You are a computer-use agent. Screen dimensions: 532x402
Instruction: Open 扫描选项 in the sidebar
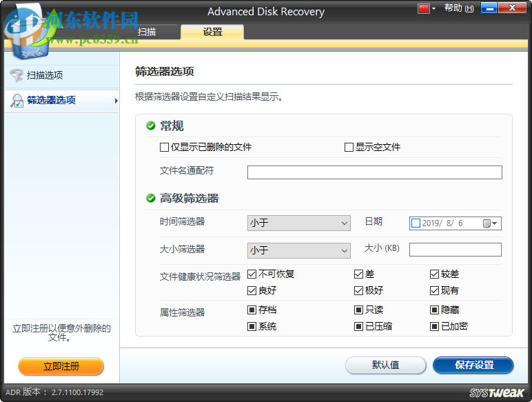click(61, 75)
